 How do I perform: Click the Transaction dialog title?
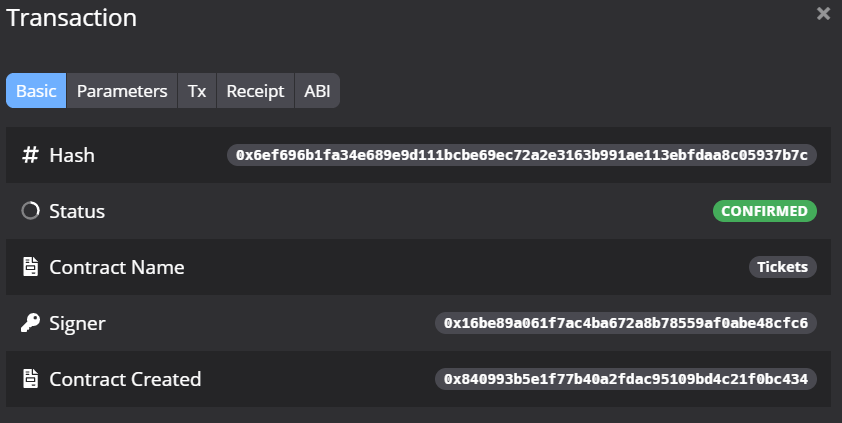[x=72, y=17]
